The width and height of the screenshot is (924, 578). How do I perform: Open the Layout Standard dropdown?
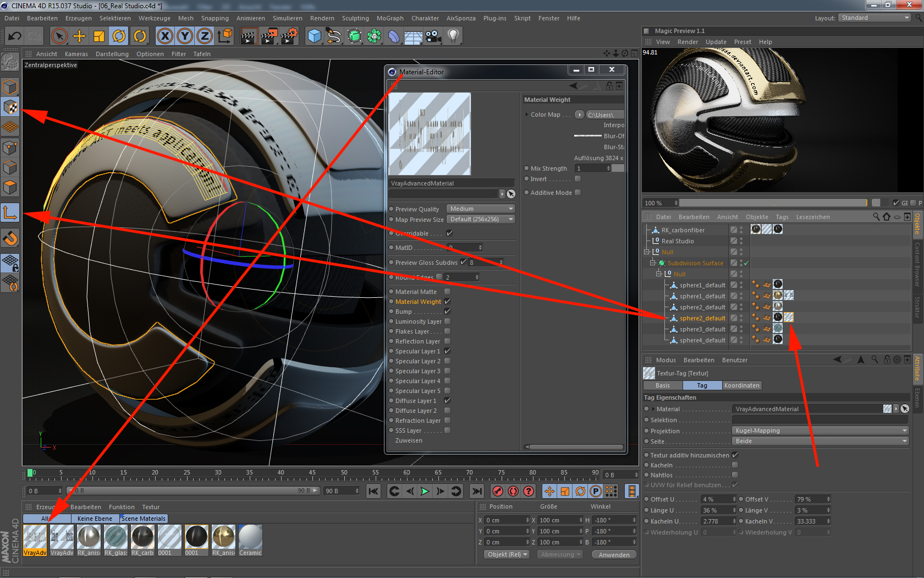(x=875, y=18)
